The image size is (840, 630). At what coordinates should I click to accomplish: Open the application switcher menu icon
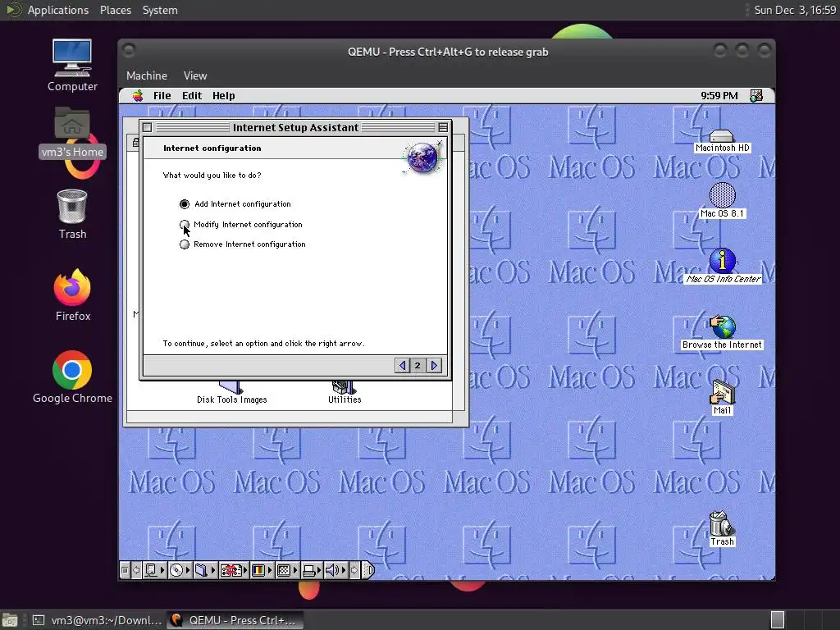pos(756,95)
